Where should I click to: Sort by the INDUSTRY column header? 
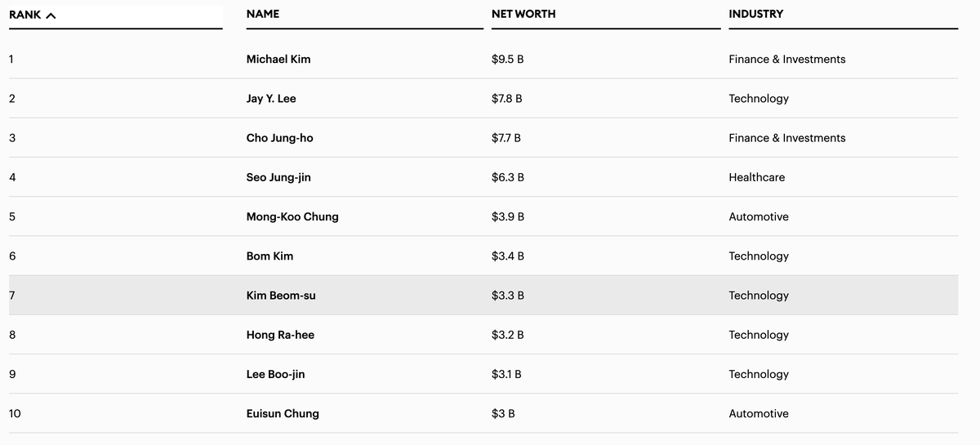click(755, 14)
